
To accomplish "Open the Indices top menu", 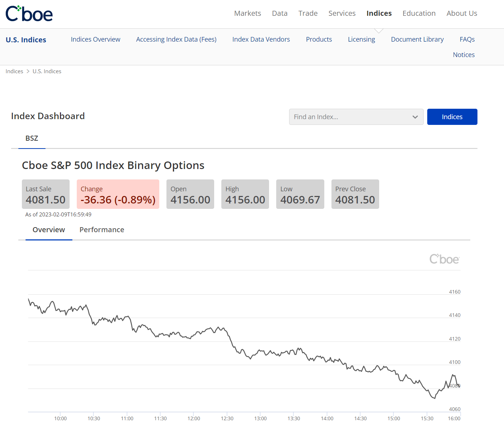I will click(x=379, y=13).
